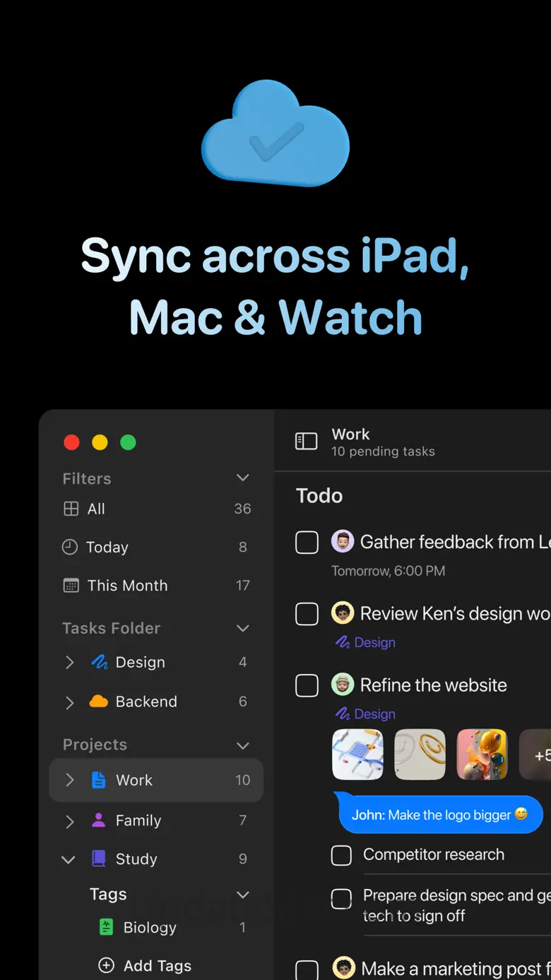
Task: Click the Todo section heading
Action: (x=319, y=495)
